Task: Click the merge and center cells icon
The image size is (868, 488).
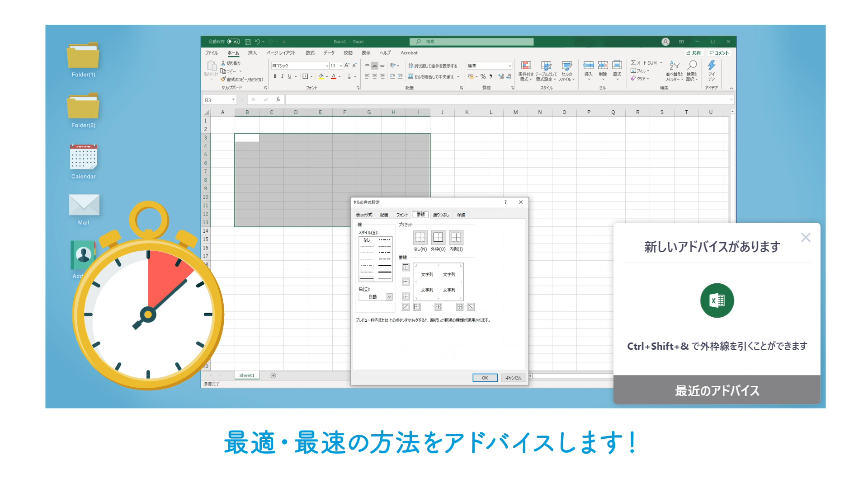Action: (410, 76)
